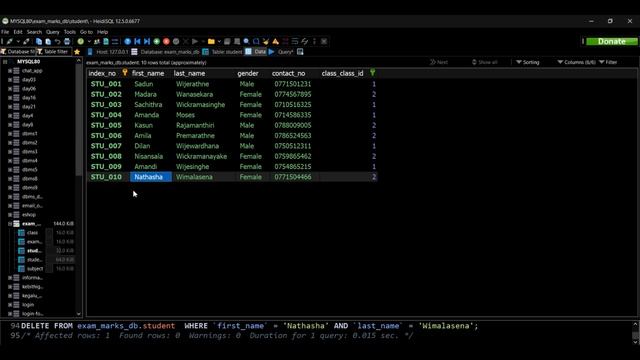This screenshot has width=640, height=360.
Task: Sort by the contact_no column header
Action: [289, 73]
